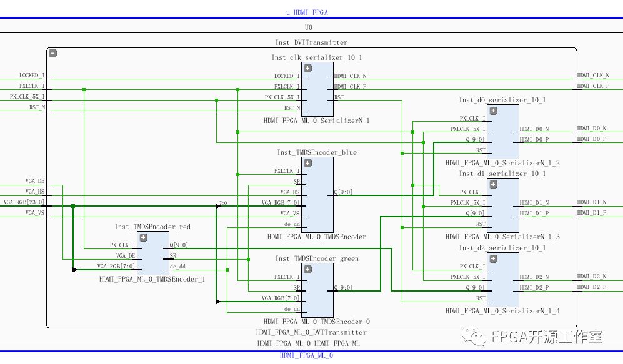Expand the Inst_d0_serializer_10_1 block
The width and height of the screenshot is (623, 364).
pyautogui.click(x=493, y=111)
